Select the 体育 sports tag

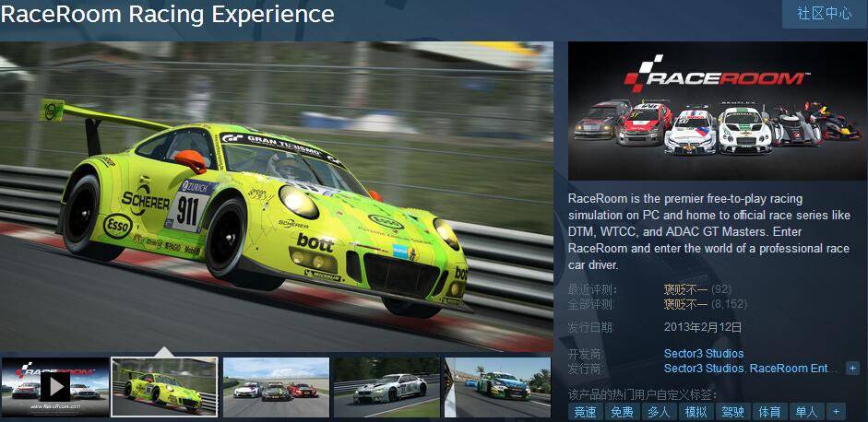(769, 412)
